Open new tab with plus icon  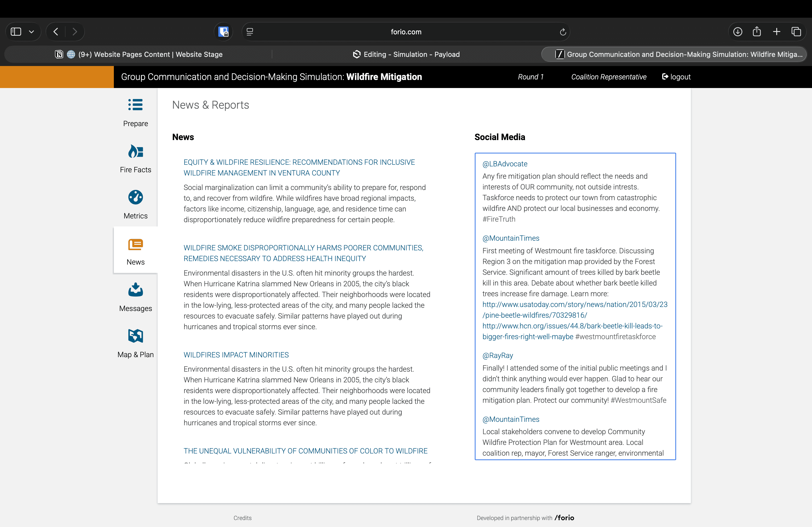777,32
